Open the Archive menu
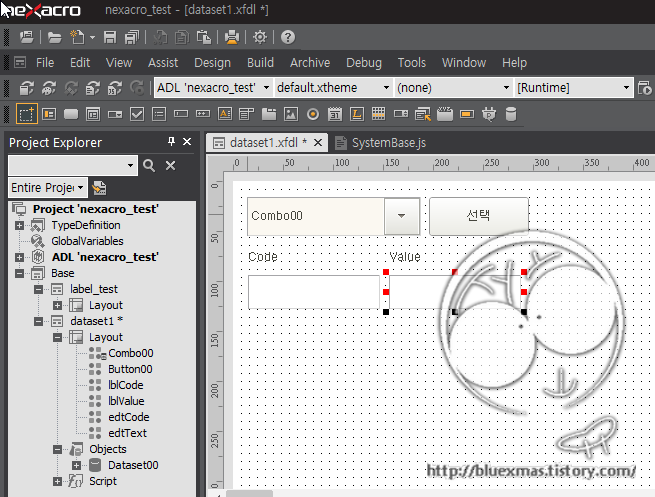This screenshot has height=497, width=655. click(310, 63)
